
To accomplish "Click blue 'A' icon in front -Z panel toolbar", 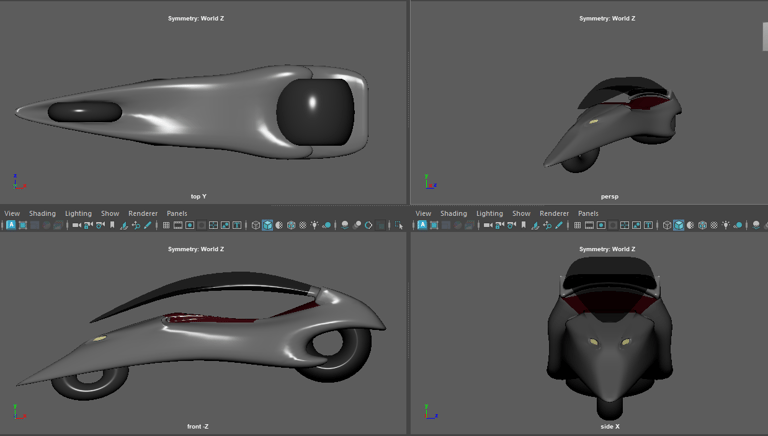I will (11, 225).
